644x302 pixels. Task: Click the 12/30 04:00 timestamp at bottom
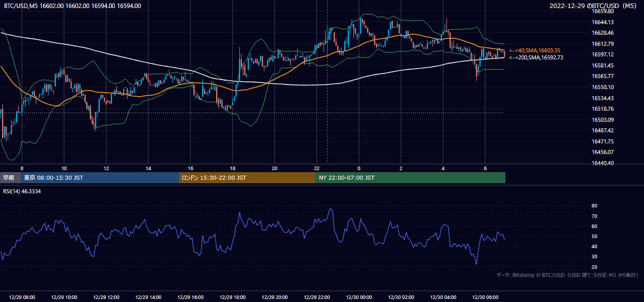click(443, 297)
